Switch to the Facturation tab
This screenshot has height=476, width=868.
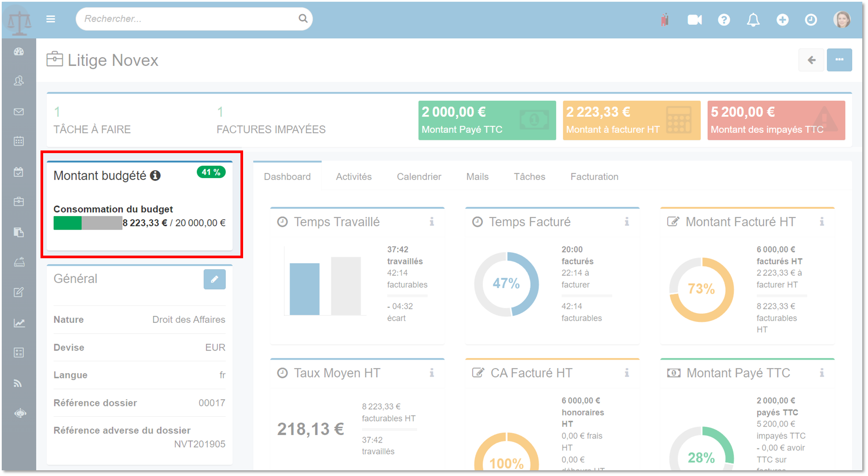[594, 176]
